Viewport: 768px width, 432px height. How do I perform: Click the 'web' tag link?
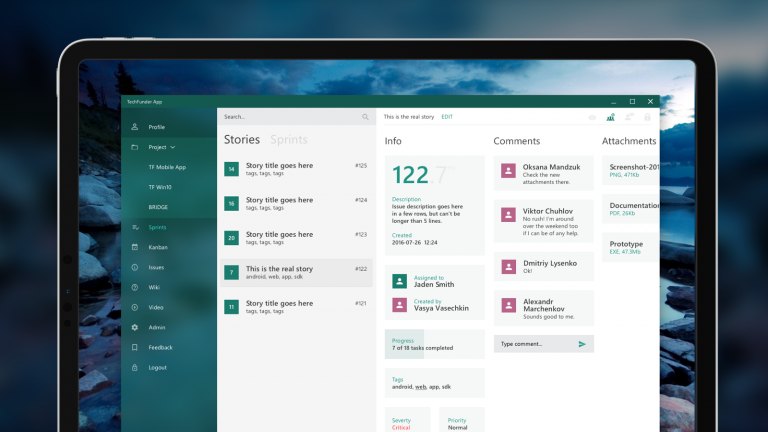421,387
